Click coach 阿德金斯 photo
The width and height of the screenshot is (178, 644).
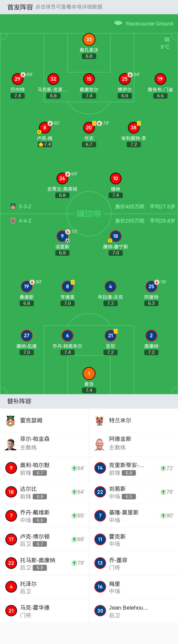(99, 444)
